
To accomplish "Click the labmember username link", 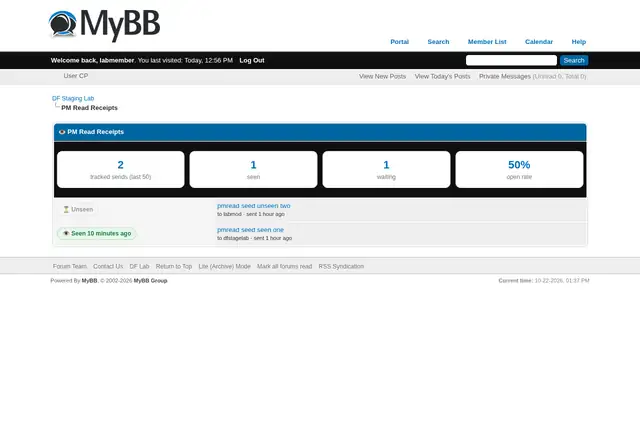I will [117, 60].
